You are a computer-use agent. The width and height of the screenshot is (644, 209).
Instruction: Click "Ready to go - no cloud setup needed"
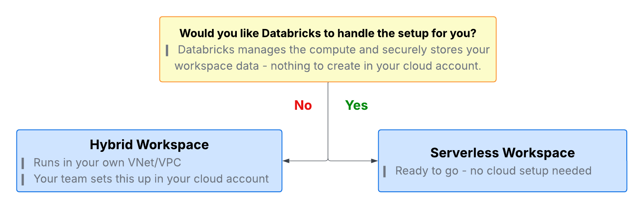click(x=493, y=171)
